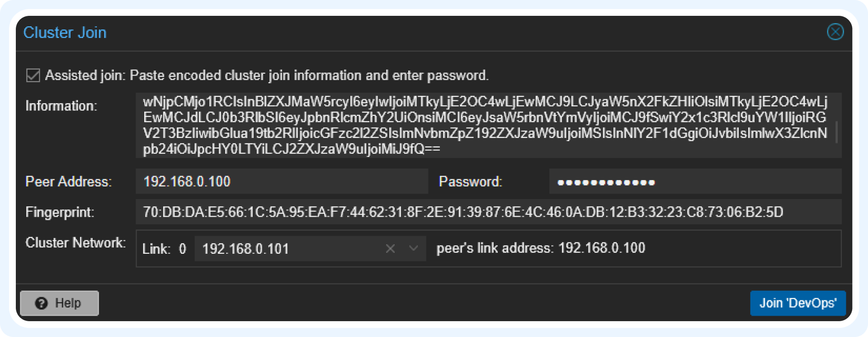Click into the Password field
This screenshot has width=868, height=337.
tap(694, 182)
